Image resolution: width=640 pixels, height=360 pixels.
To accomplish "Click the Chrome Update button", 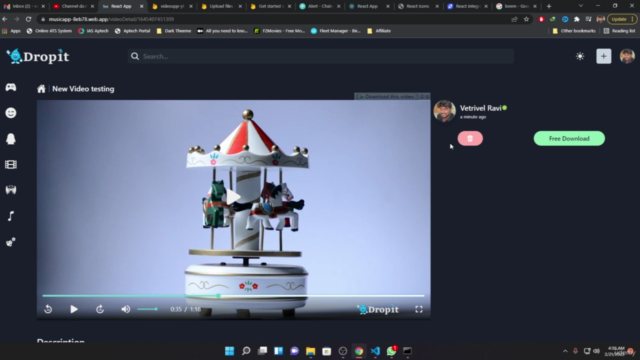I will [621, 19].
